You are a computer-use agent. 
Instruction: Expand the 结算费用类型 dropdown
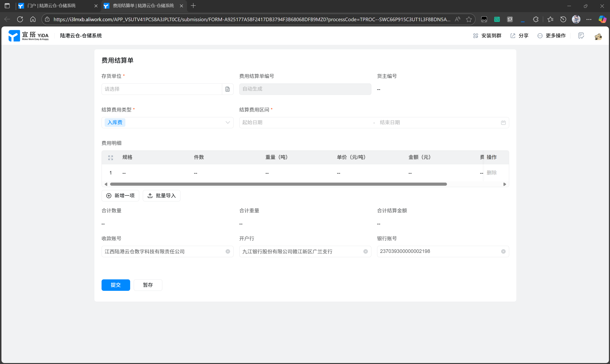(x=228, y=123)
